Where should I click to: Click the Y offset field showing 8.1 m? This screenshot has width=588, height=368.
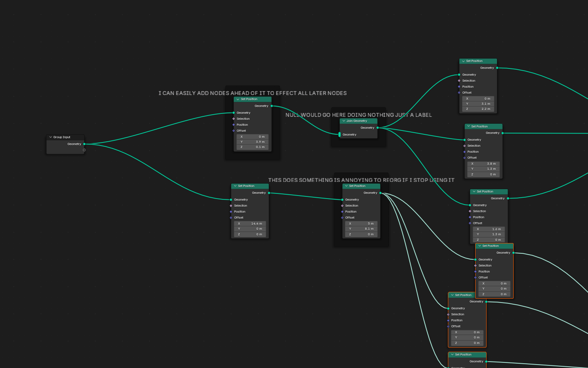[361, 229]
